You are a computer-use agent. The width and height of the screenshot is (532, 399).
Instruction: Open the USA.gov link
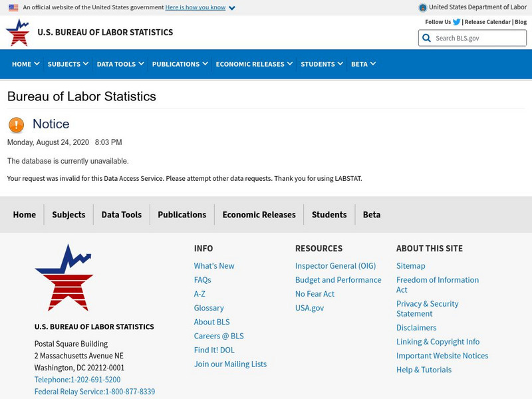(x=309, y=308)
